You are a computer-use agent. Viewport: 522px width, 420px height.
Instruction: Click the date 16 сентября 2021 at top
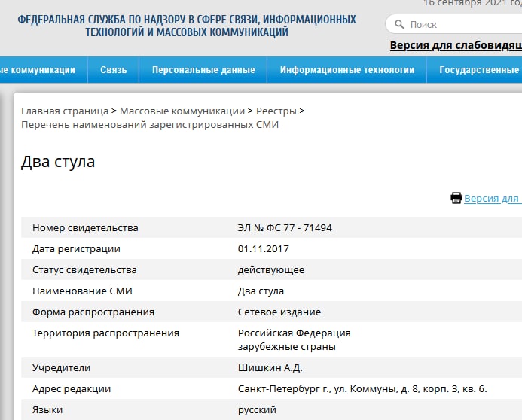pos(472,3)
